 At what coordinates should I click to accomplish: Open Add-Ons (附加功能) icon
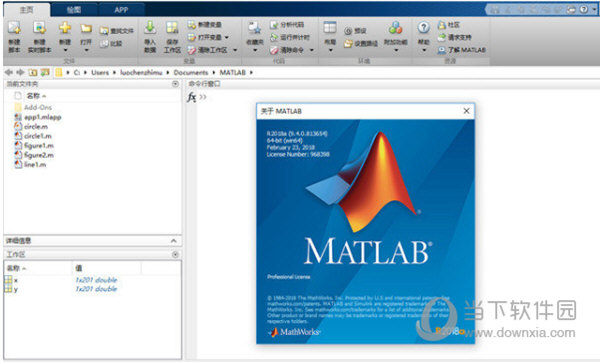395,28
